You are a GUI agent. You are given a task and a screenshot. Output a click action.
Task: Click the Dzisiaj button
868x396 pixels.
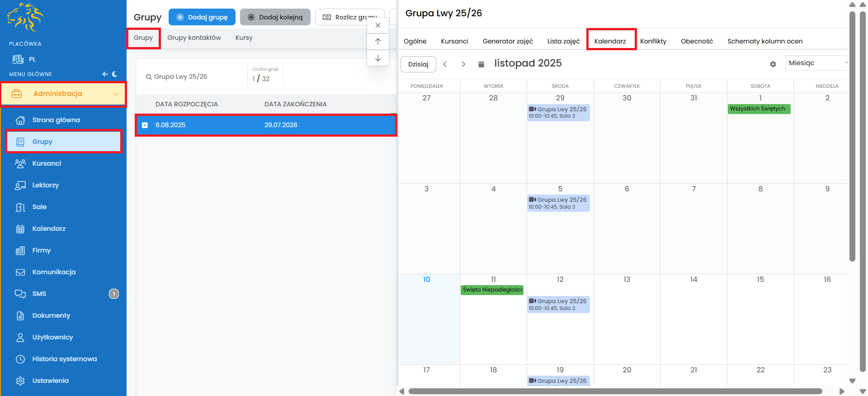click(418, 64)
